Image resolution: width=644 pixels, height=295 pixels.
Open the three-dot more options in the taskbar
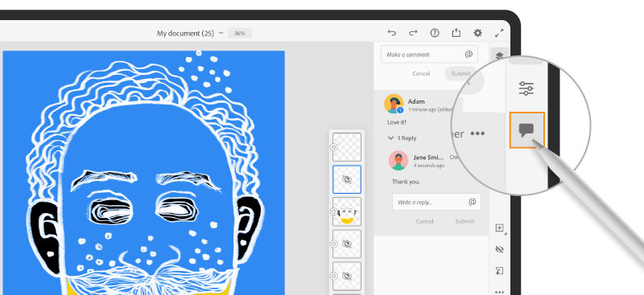499,292
